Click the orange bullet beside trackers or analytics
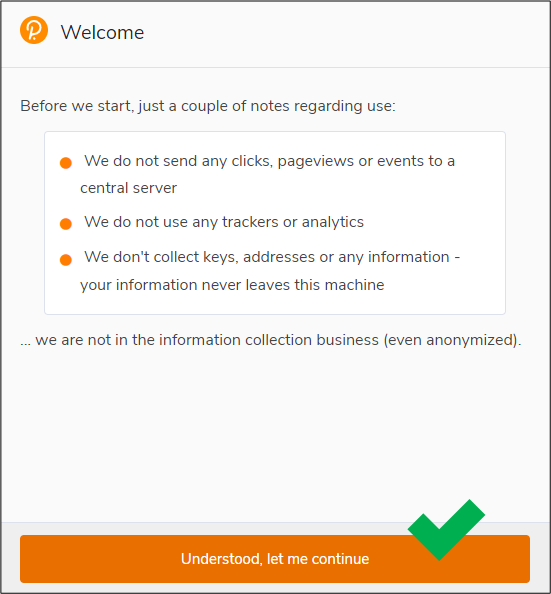This screenshot has height=594, width=551. point(66,224)
